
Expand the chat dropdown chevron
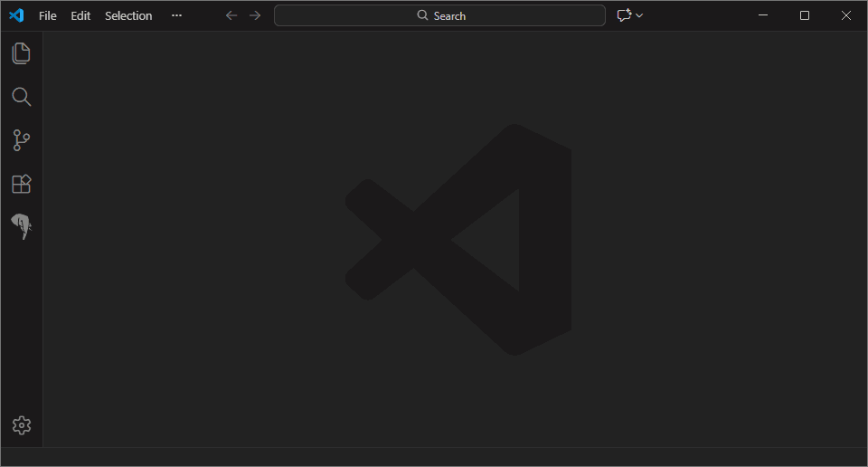(x=639, y=15)
